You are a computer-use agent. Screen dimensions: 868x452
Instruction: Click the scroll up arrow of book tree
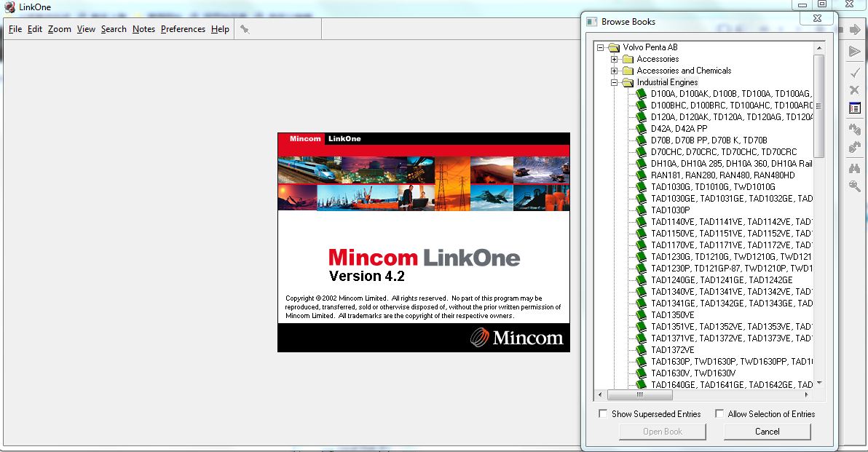pos(818,47)
